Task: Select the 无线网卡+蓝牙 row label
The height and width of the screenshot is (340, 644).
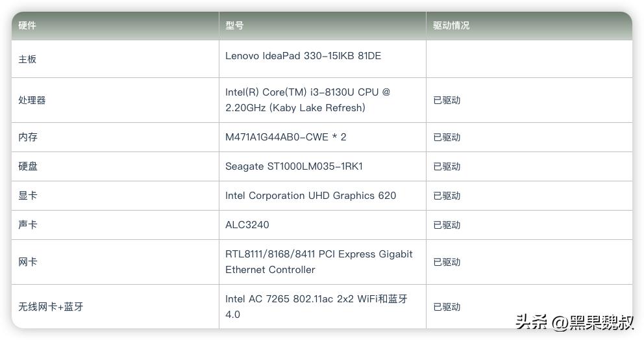Action: pyautogui.click(x=51, y=307)
